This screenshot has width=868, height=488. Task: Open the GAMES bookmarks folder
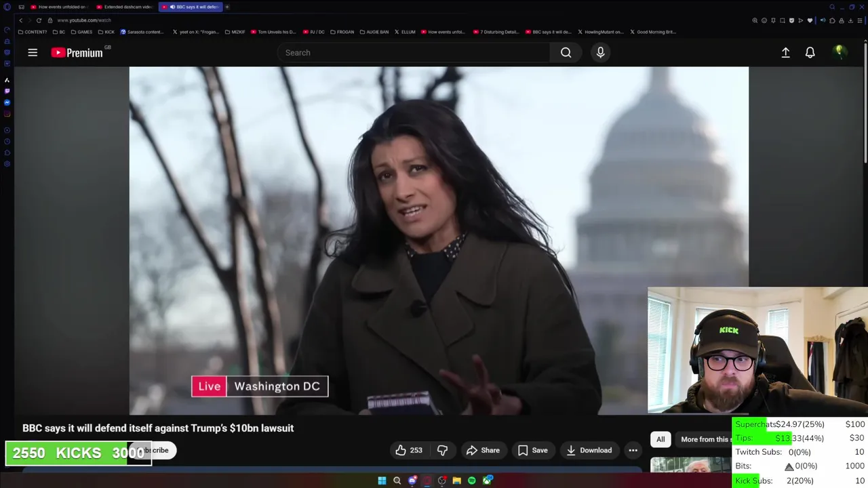click(x=81, y=32)
